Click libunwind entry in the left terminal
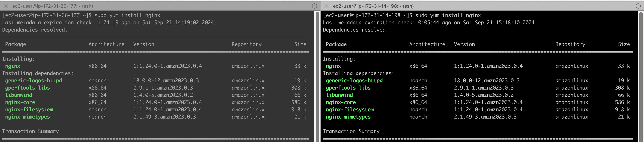644x142 pixels. pos(19,95)
